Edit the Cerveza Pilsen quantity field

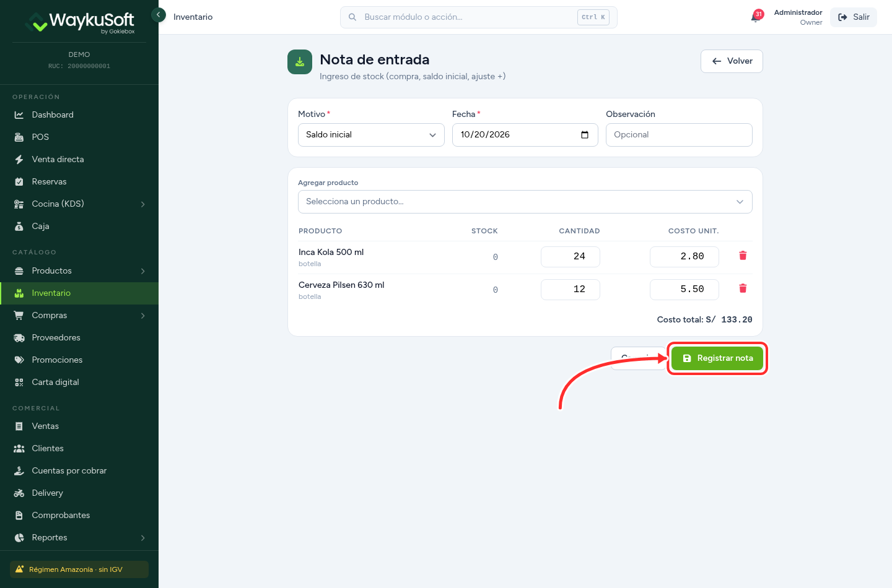(x=571, y=289)
